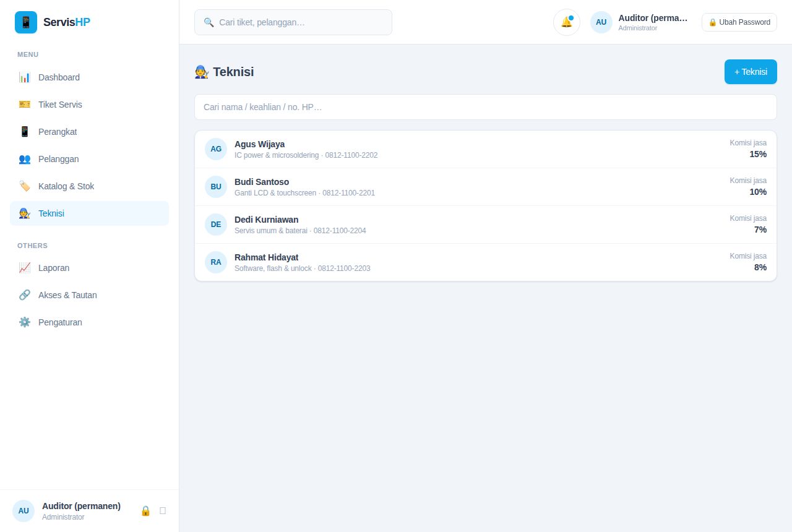The height and width of the screenshot is (532, 792).
Task: Open Akses & Tautan
Action: click(x=89, y=295)
